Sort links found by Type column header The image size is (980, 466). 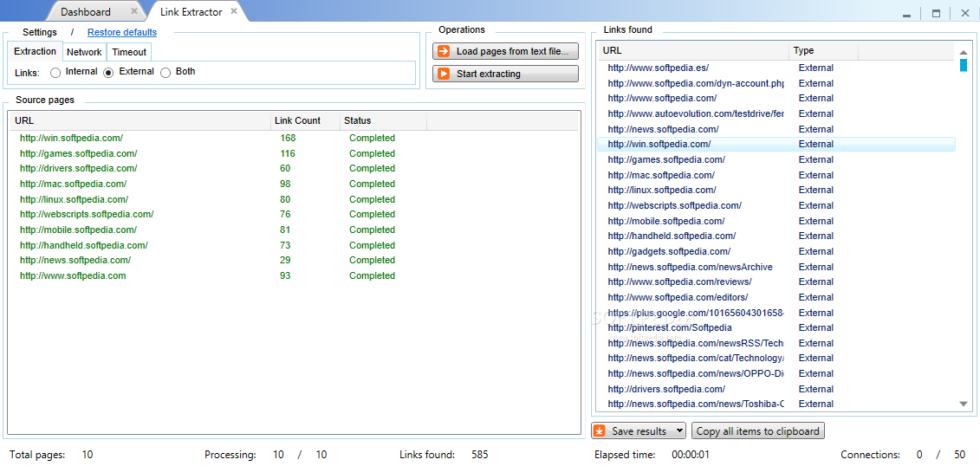(823, 50)
